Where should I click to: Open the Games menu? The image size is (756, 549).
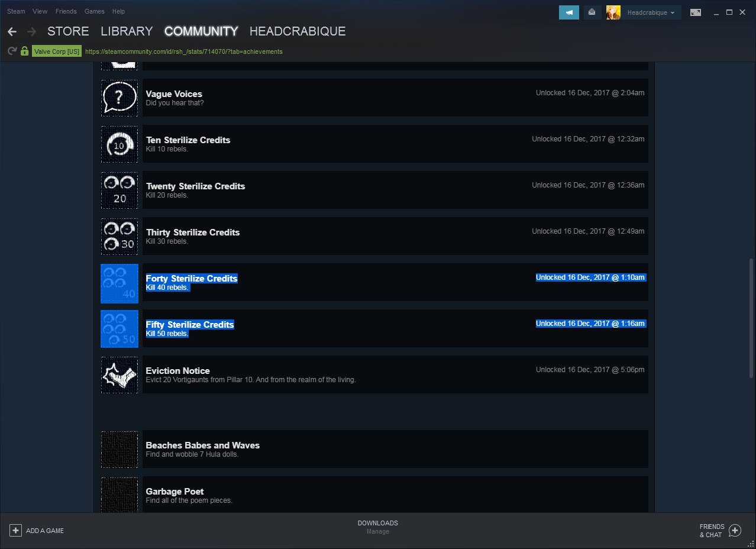click(95, 11)
